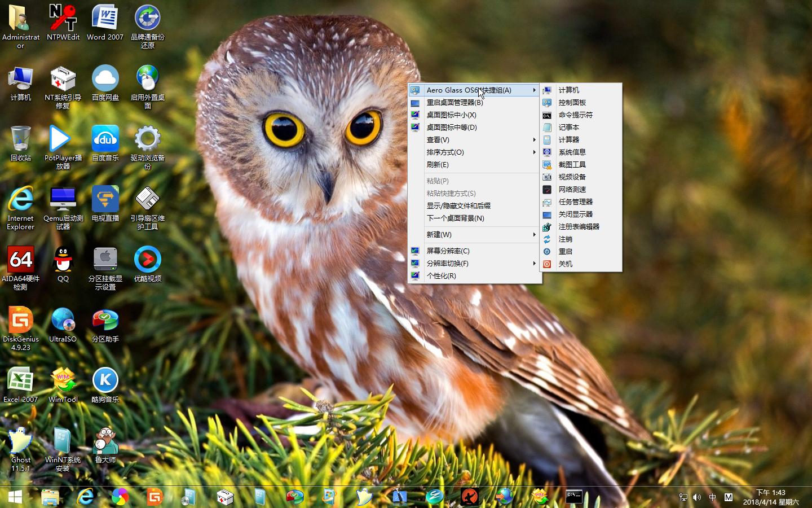812x508 pixels.
Task: Select 刷新(E) in context menu
Action: coord(474,164)
